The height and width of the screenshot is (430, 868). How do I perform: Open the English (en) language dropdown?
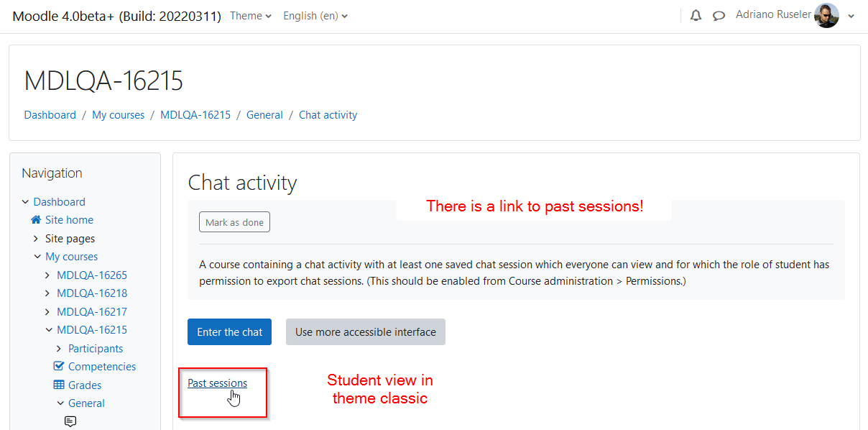[315, 16]
